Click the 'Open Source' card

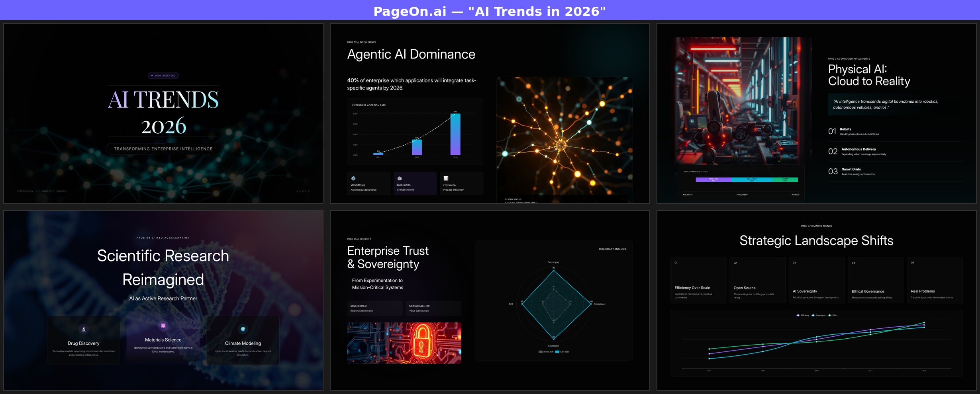(757, 280)
